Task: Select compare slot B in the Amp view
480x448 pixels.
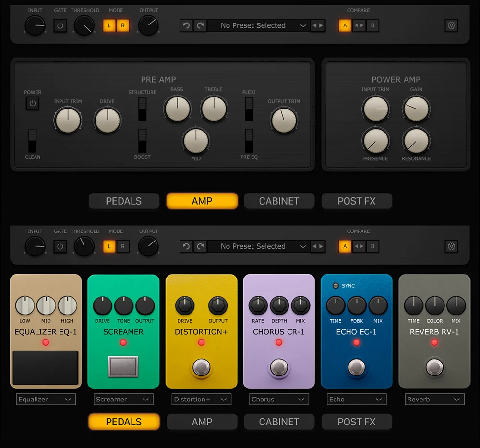Action: [372, 25]
